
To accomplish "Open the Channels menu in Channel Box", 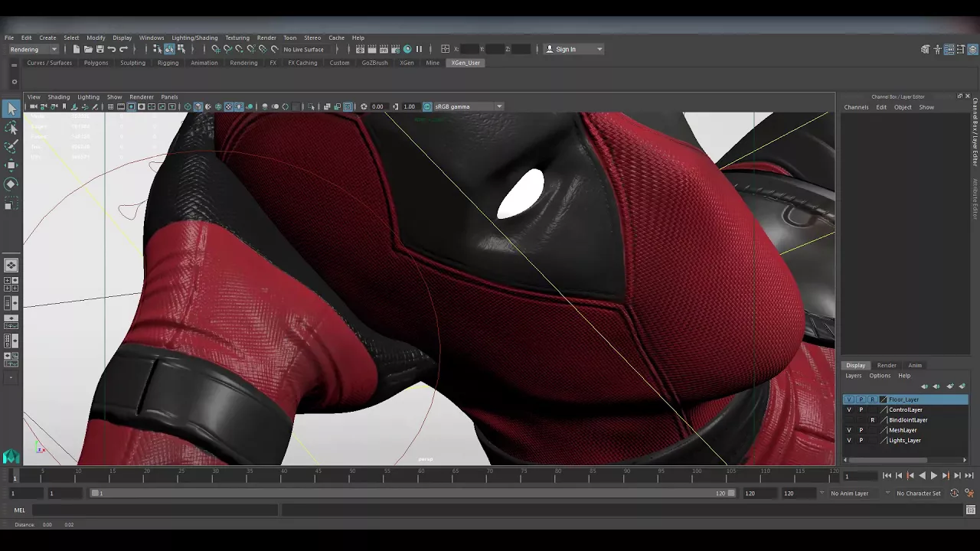I will coord(856,107).
